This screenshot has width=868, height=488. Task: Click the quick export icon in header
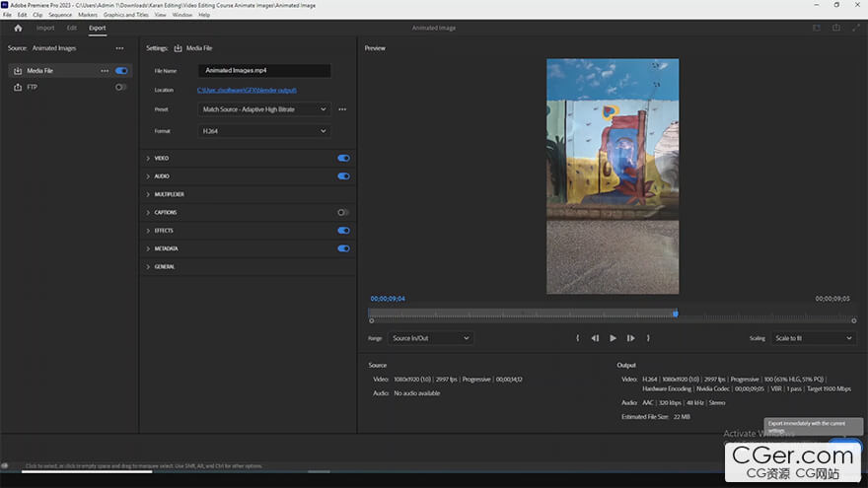[x=836, y=28]
